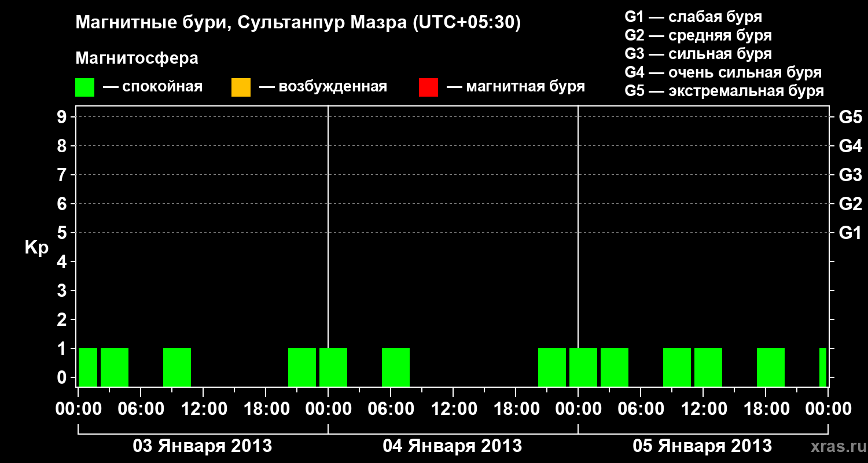868x463 pixels.
Task: Click the green 'спокойная' legend swatch
Action: (x=84, y=87)
